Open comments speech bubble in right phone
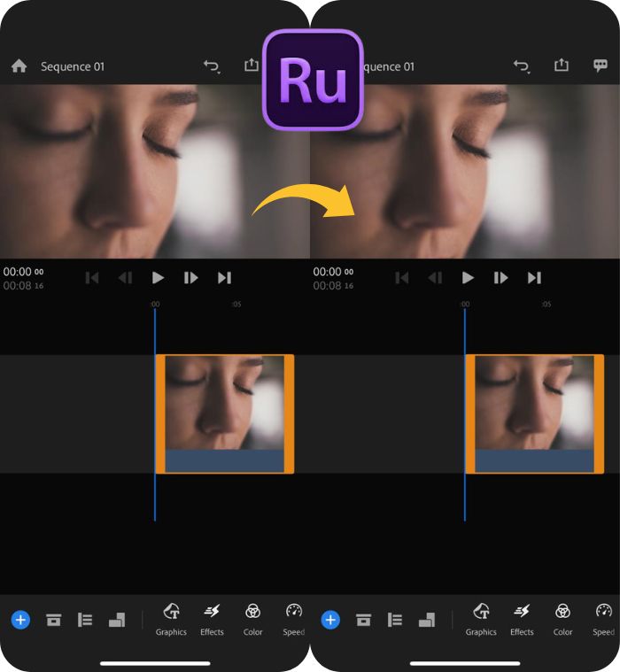The width and height of the screenshot is (620, 672). pos(601,66)
